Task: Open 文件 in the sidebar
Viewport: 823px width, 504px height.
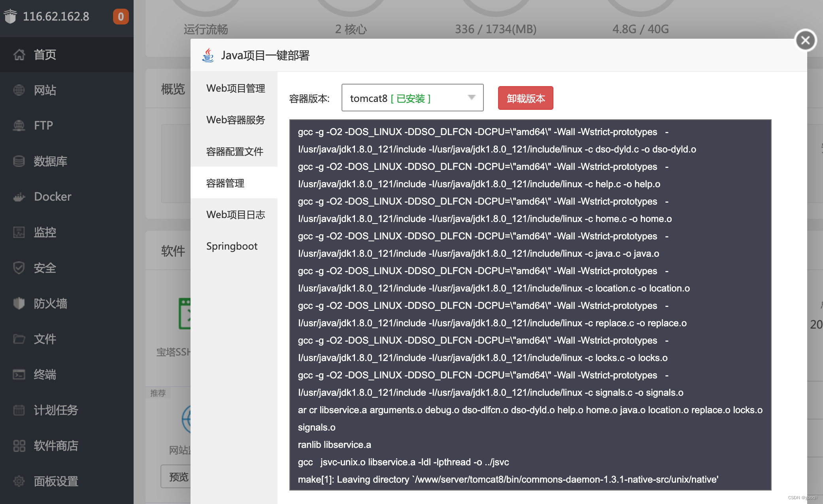Action: coord(67,339)
